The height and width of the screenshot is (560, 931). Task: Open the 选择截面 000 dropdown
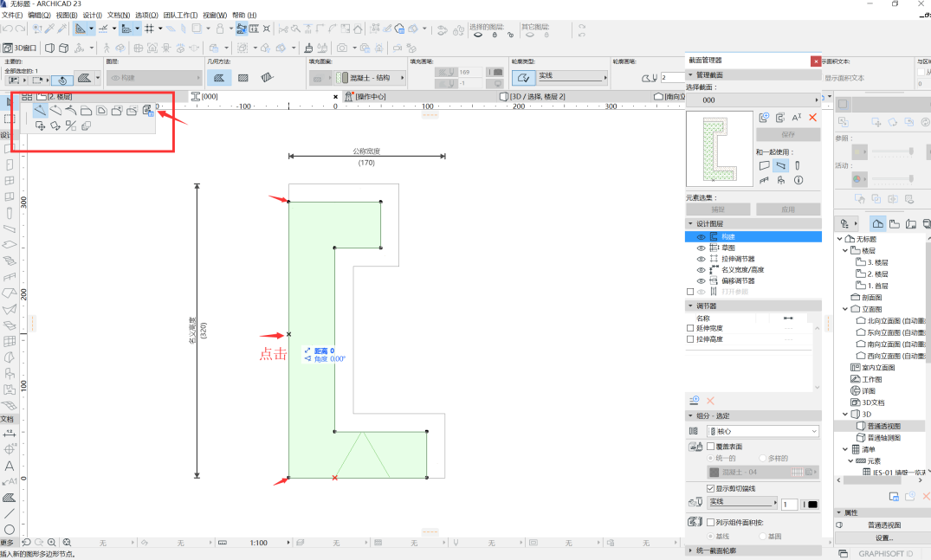[x=753, y=100]
